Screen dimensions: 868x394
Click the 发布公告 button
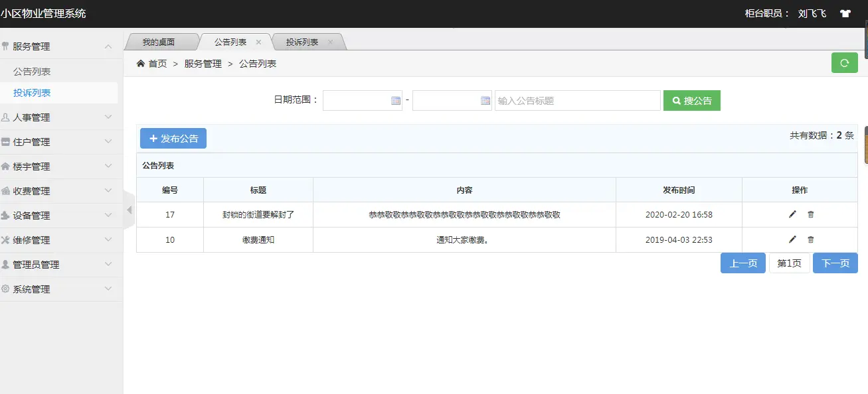[173, 139]
